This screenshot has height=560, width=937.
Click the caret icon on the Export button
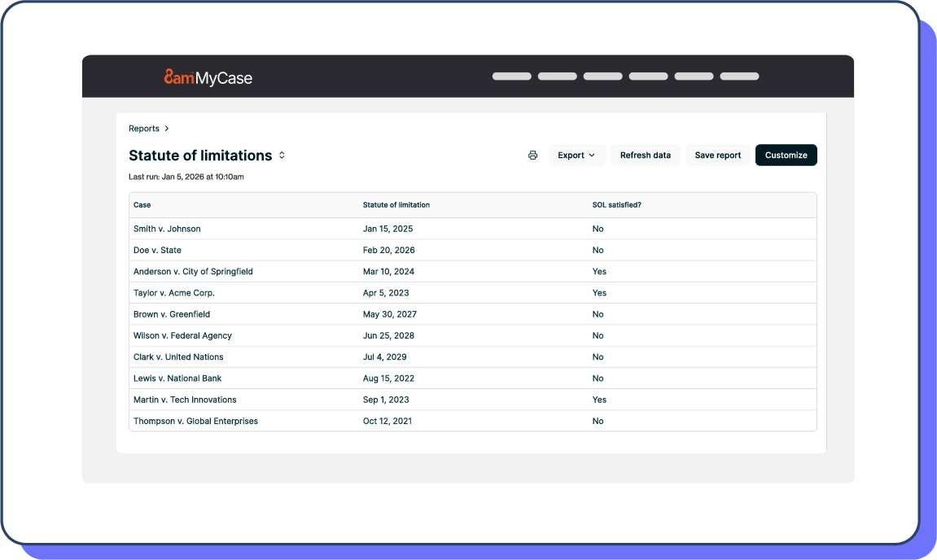click(x=593, y=155)
